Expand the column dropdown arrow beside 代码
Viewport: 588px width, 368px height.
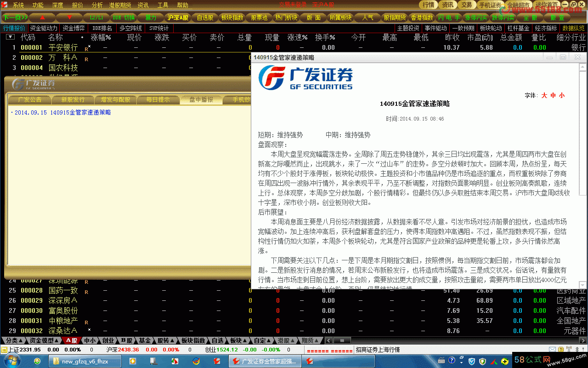click(x=10, y=37)
